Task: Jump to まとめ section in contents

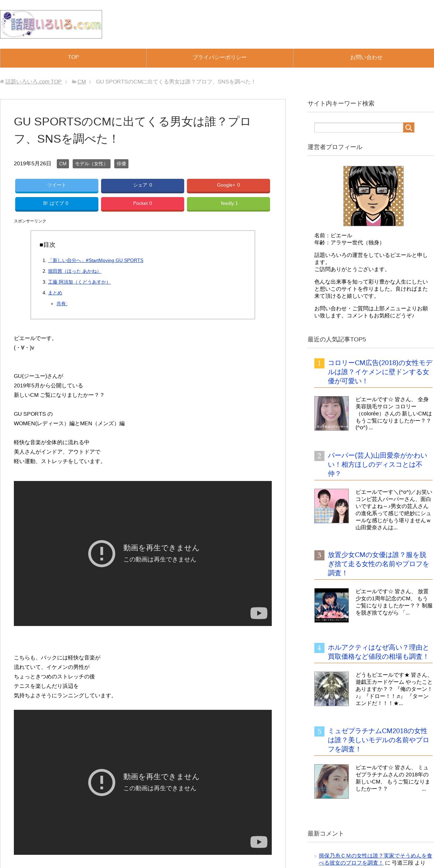Action: coord(55,293)
